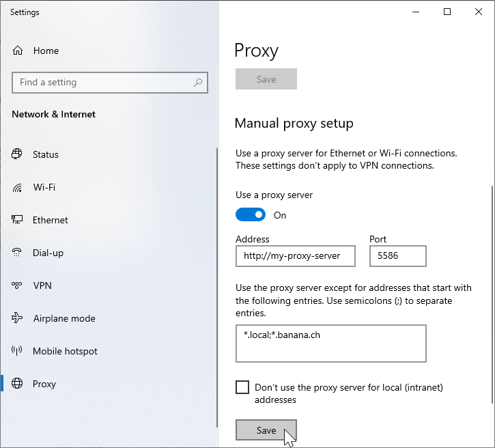
Task: Click the Ethernet monitor icon
Action: click(x=18, y=220)
